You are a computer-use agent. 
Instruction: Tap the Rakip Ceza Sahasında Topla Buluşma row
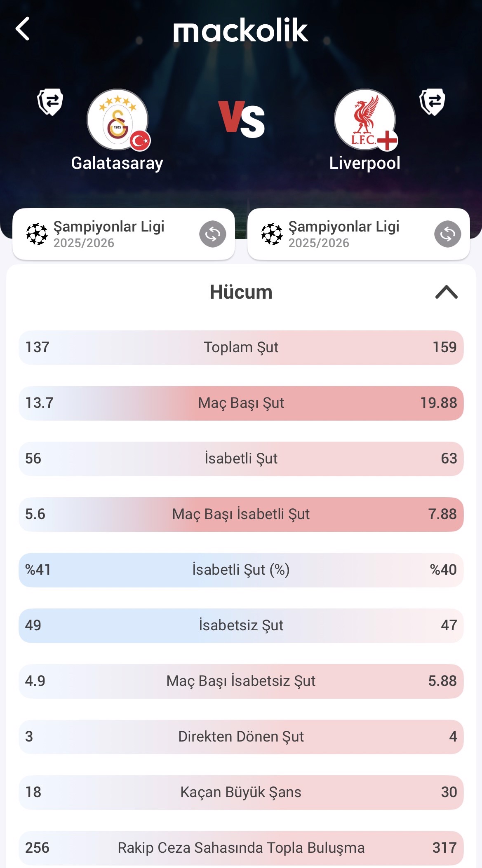point(241,848)
